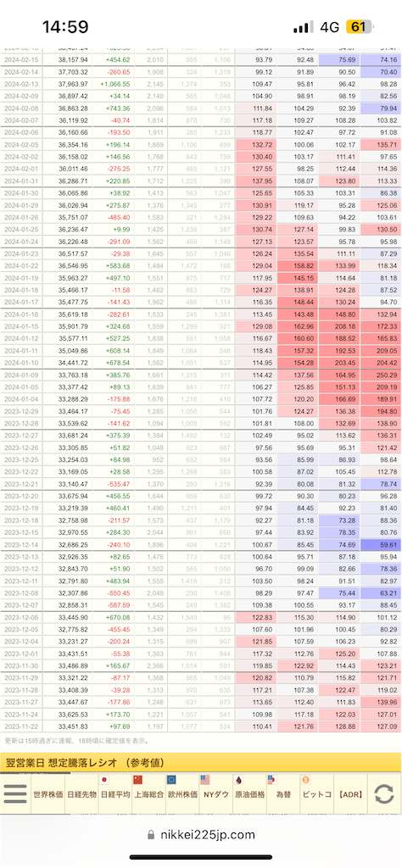Tap the update timing note 更新は15時過ぎに速報
The height and width of the screenshot is (868, 402).
pyautogui.click(x=76, y=739)
